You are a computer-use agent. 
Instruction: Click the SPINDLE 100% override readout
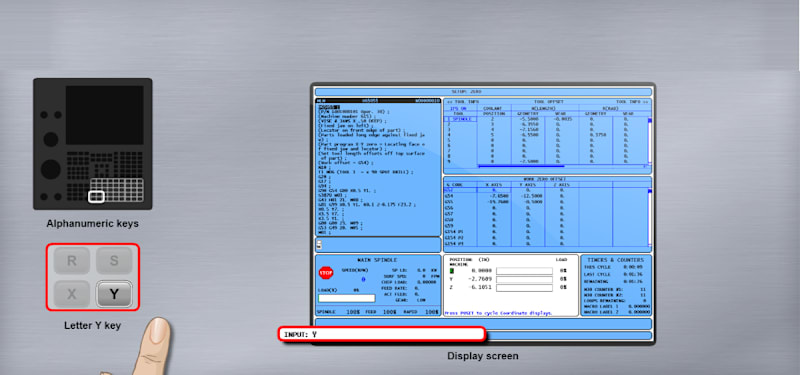tap(339, 312)
